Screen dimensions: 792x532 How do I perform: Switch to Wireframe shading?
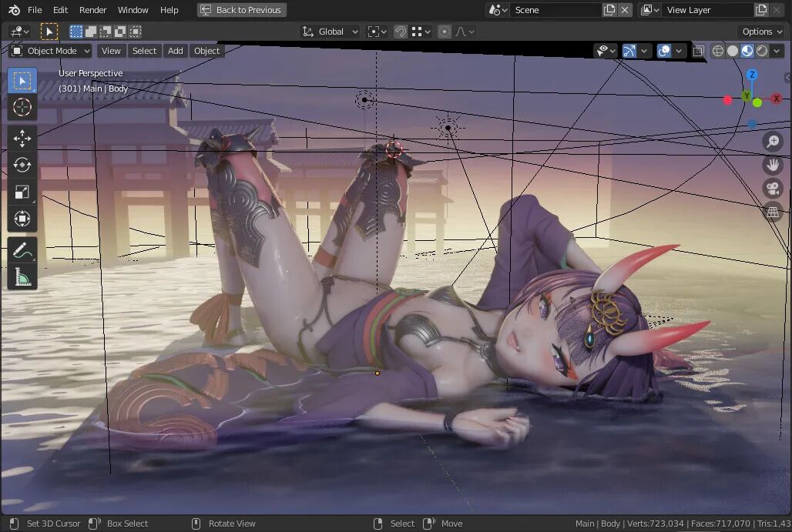[718, 51]
